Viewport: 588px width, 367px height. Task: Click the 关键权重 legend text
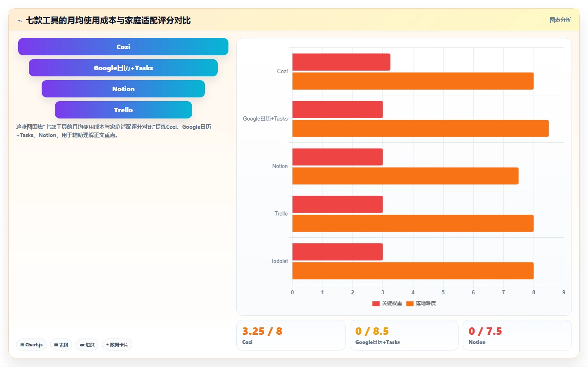(392, 303)
